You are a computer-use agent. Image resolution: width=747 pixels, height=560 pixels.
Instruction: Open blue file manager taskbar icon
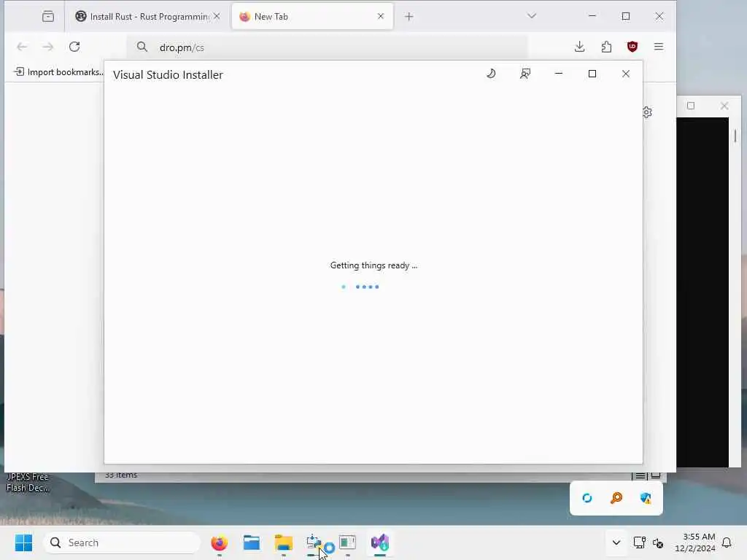click(x=252, y=542)
